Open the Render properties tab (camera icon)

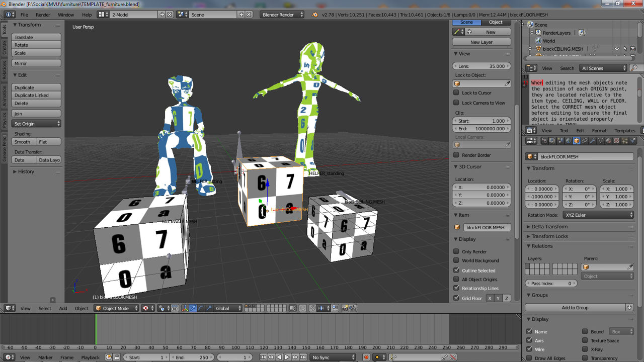click(x=545, y=142)
